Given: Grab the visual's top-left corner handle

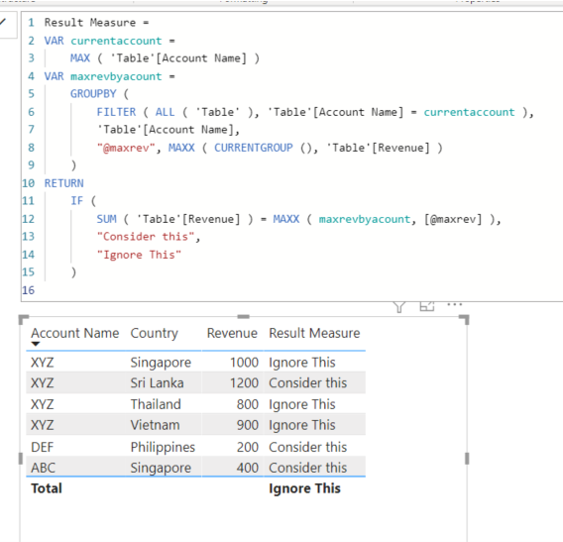Looking at the screenshot, I should tap(23, 319).
